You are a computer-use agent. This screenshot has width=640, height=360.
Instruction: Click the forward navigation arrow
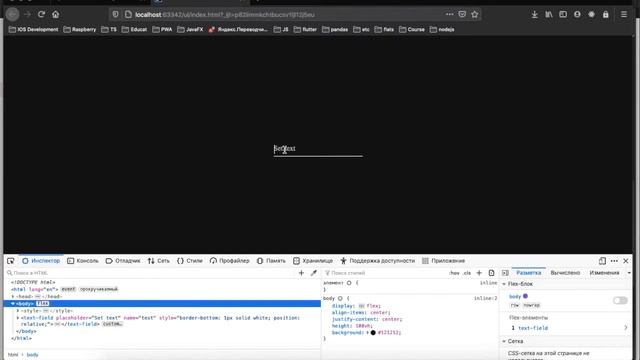27,15
